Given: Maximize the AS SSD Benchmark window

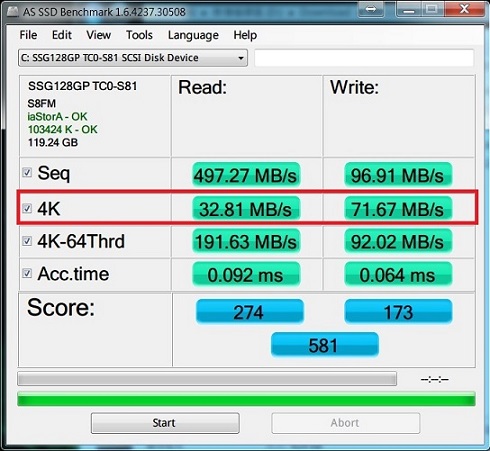Looking at the screenshot, I should 432,9.
